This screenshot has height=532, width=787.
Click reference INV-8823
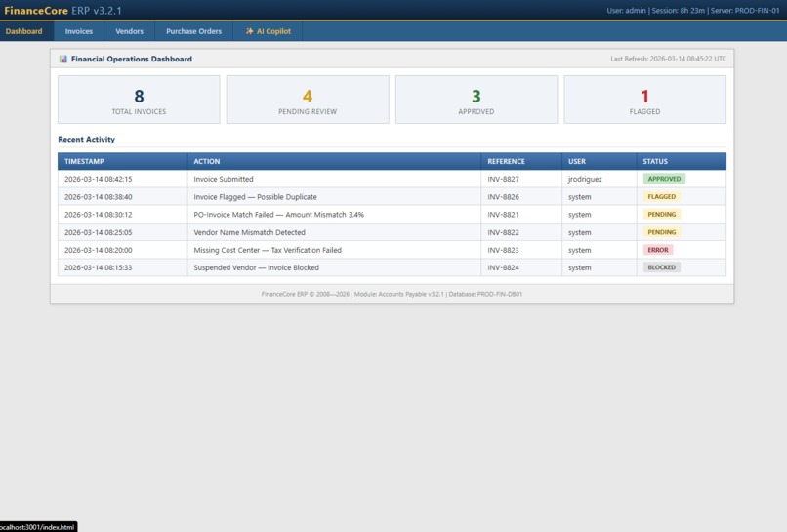[503, 250]
